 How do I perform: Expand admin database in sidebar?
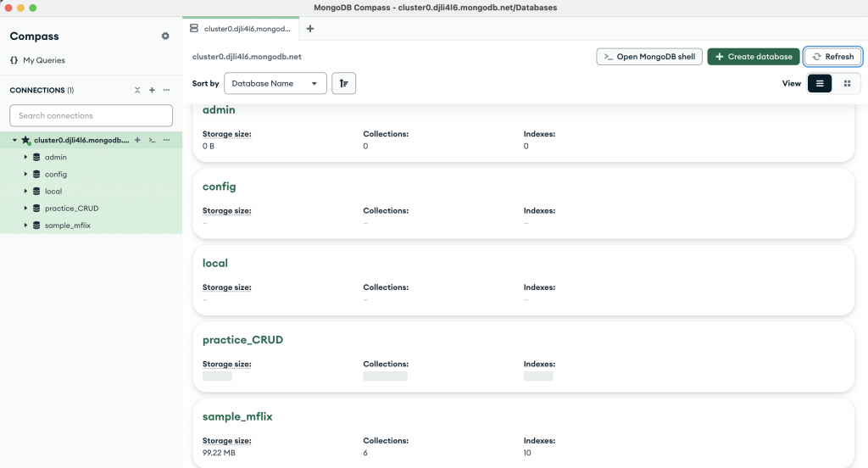click(25, 158)
